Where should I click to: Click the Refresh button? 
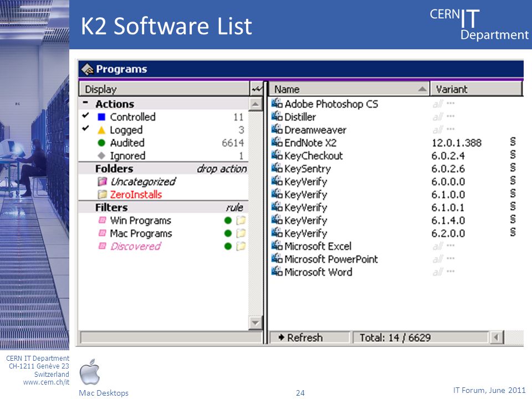(310, 337)
